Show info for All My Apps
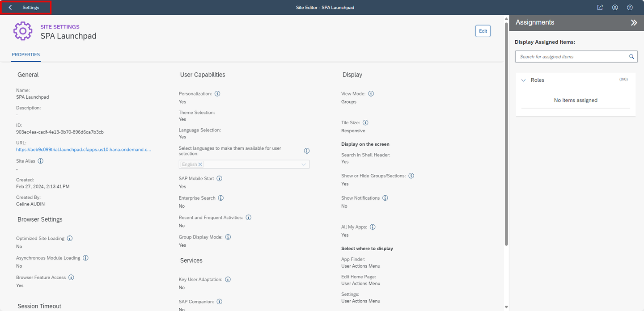644x311 pixels. point(373,227)
